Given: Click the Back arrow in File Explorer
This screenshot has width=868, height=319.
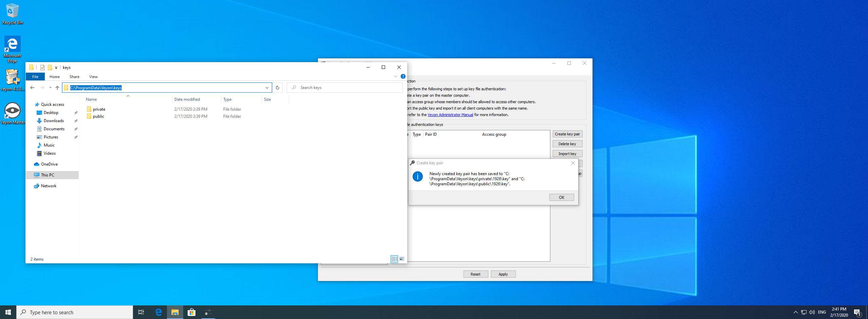Looking at the screenshot, I should 32,88.
